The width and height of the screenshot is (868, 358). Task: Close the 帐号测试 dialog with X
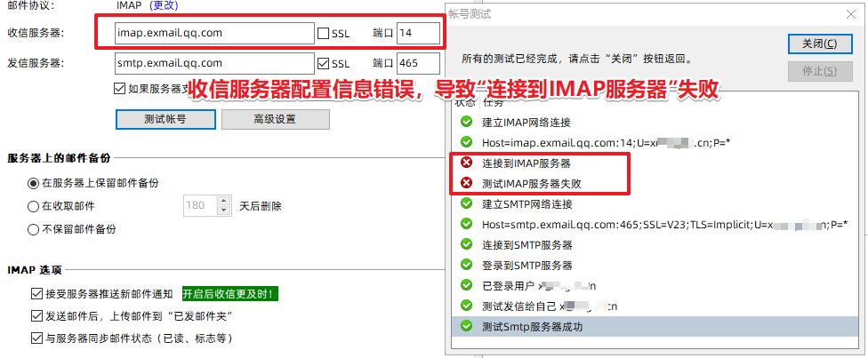point(851,14)
